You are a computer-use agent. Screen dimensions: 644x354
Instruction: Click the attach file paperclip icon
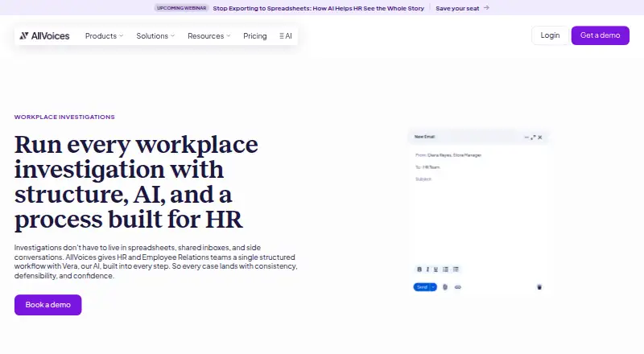[445, 287]
